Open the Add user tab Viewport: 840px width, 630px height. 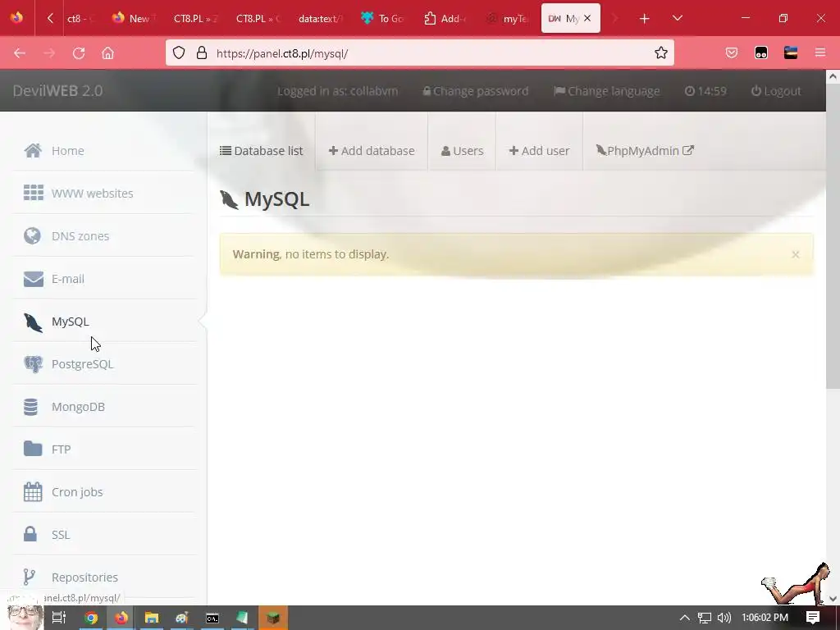tap(539, 151)
